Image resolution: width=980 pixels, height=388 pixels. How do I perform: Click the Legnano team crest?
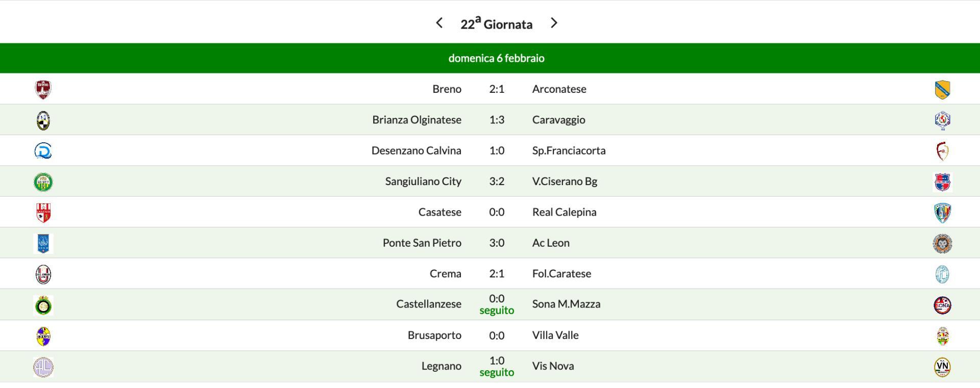[43, 367]
